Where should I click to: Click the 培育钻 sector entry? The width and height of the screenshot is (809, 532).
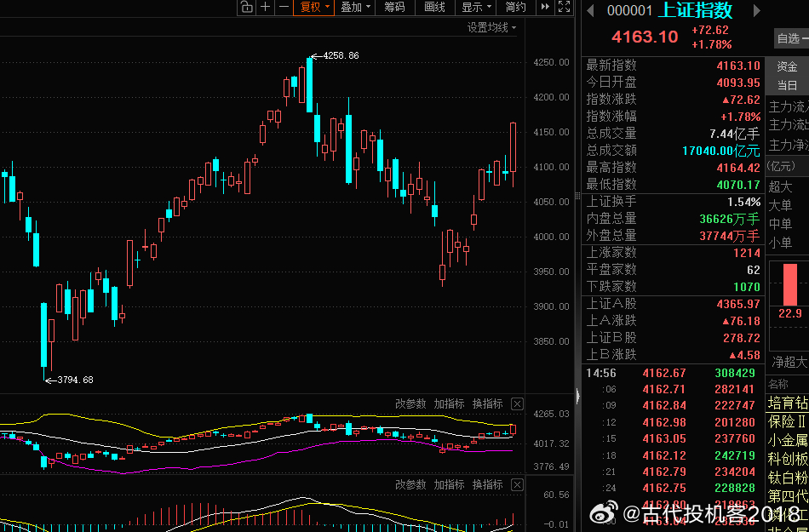point(788,402)
